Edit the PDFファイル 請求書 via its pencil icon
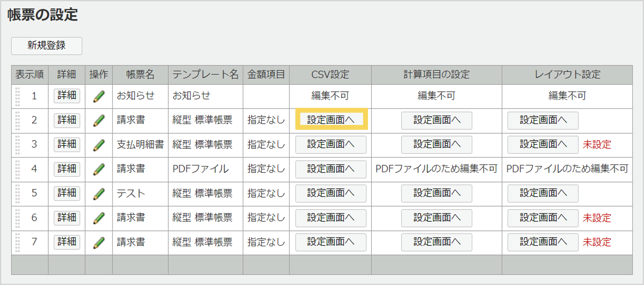 click(x=98, y=169)
